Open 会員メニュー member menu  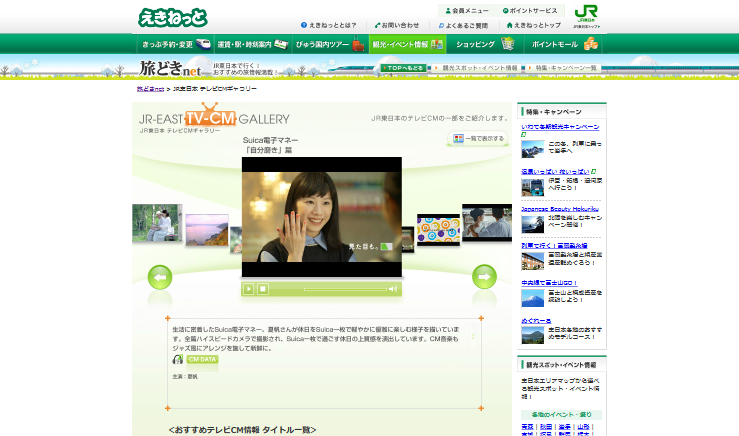point(467,10)
